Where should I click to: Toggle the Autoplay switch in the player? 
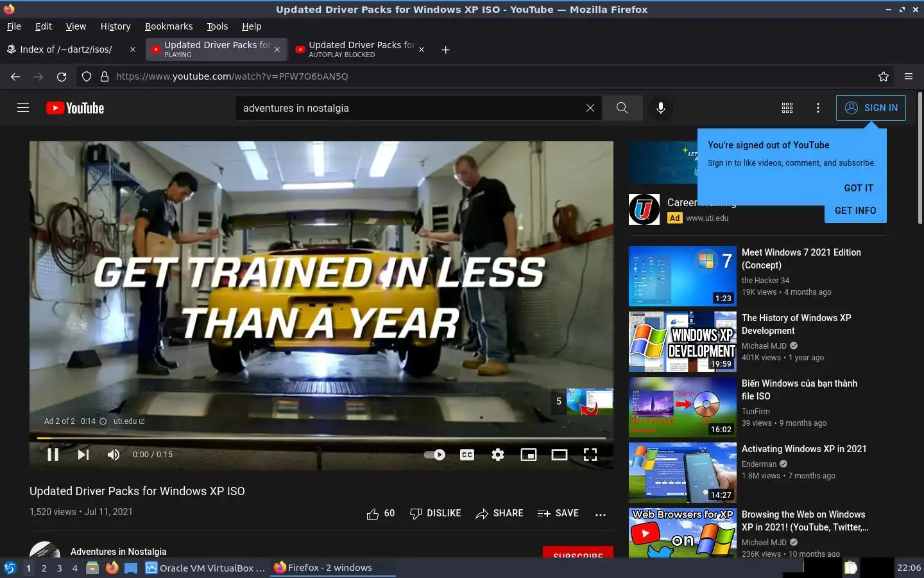click(434, 455)
